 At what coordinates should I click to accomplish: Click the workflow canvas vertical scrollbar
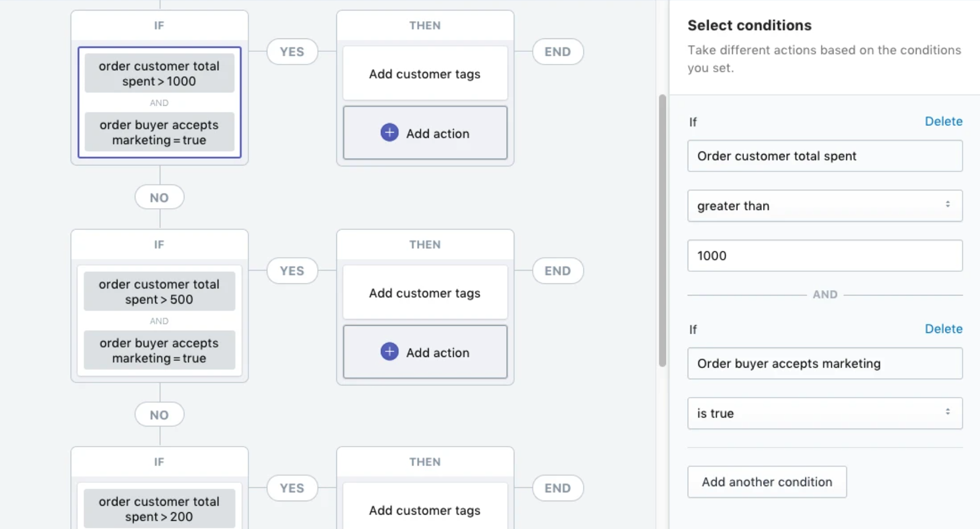coord(662,231)
